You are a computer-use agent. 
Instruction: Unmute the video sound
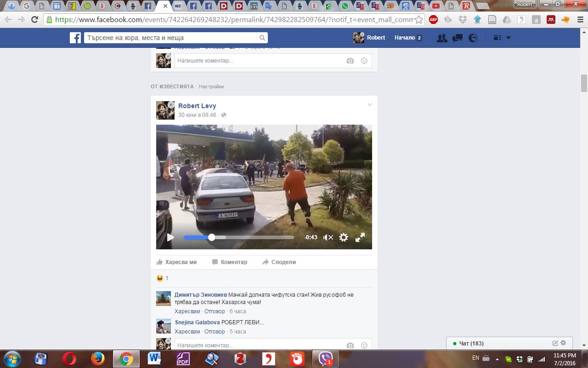[x=328, y=237]
